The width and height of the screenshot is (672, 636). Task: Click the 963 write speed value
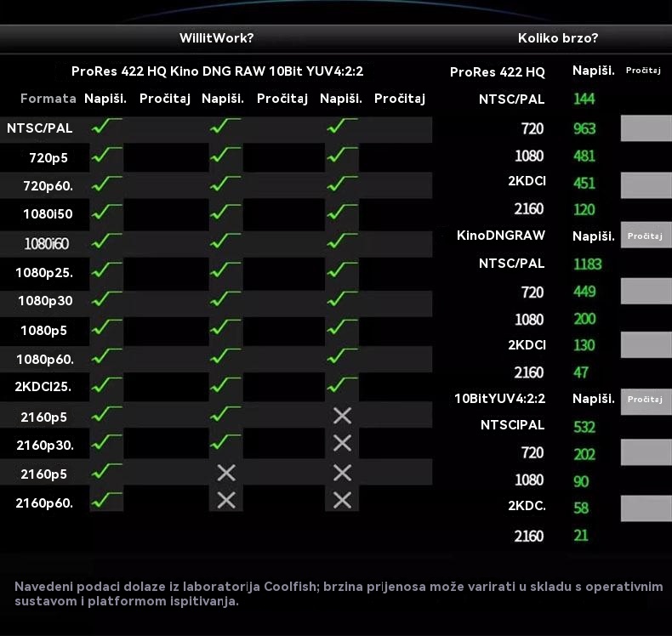[x=584, y=129]
